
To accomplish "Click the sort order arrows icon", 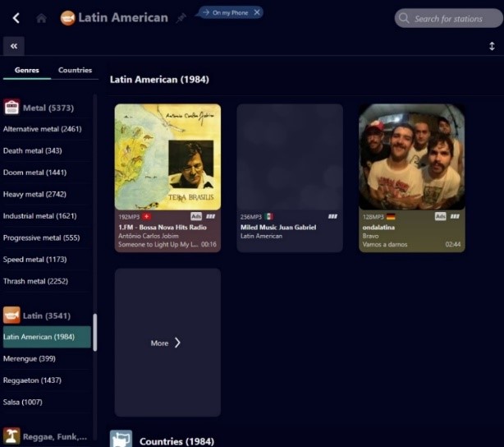I will (491, 46).
